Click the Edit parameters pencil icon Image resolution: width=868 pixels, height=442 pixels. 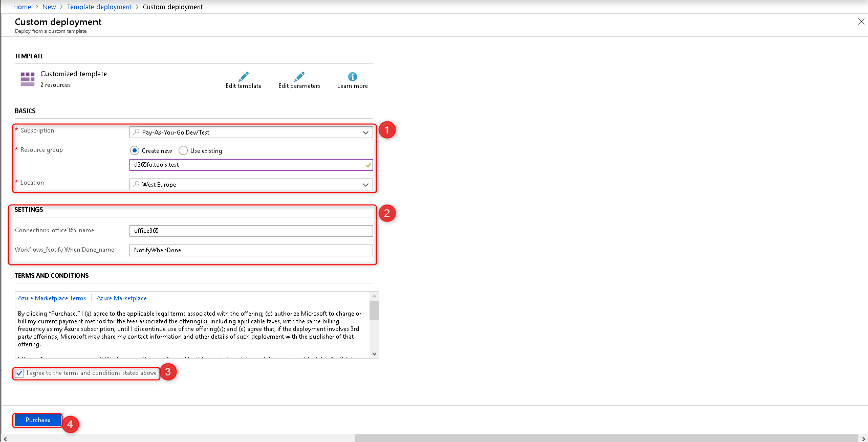point(299,77)
